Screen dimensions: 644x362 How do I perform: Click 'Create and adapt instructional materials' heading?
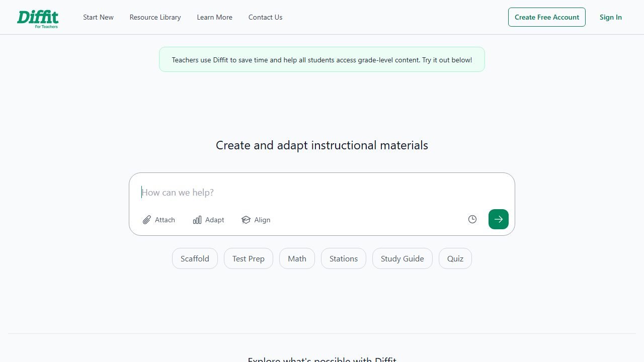[322, 145]
